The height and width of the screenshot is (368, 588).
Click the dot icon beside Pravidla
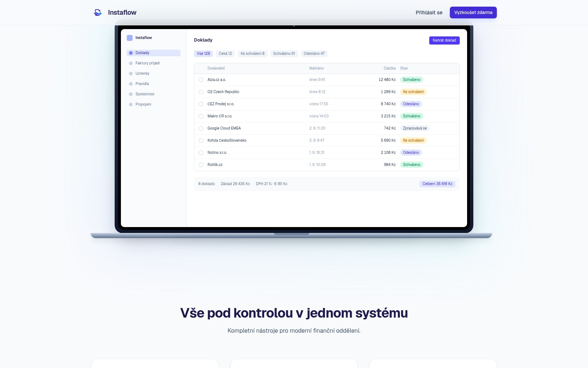[131, 84]
